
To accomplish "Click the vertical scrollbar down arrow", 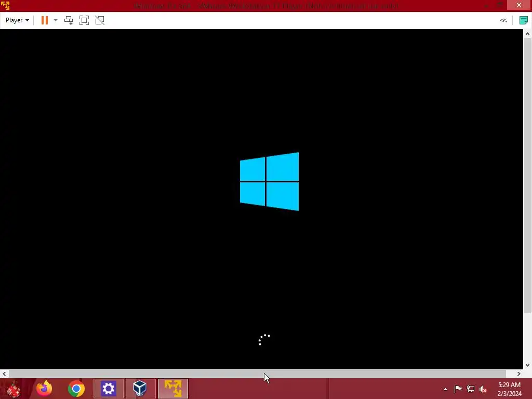I will [x=528, y=365].
